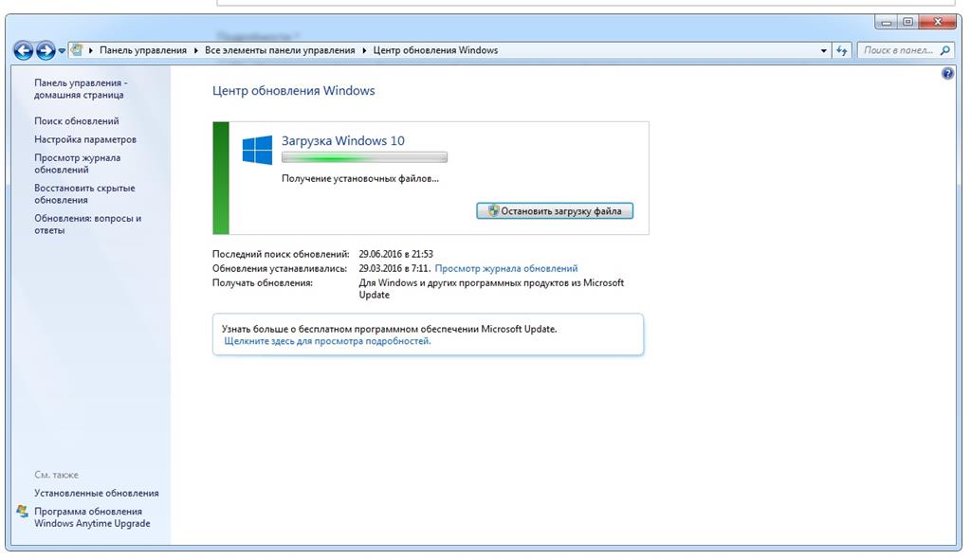This screenshot has height=560, width=971.
Task: Open Все элементы панели управления breadcrumb
Action: [280, 51]
